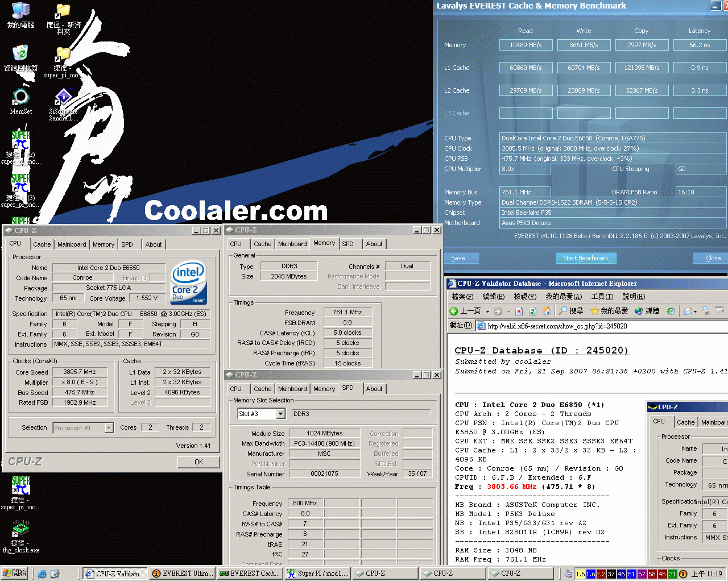The image size is (728, 582).
Task: Click Save in EVEREST benchmark window
Action: click(458, 258)
